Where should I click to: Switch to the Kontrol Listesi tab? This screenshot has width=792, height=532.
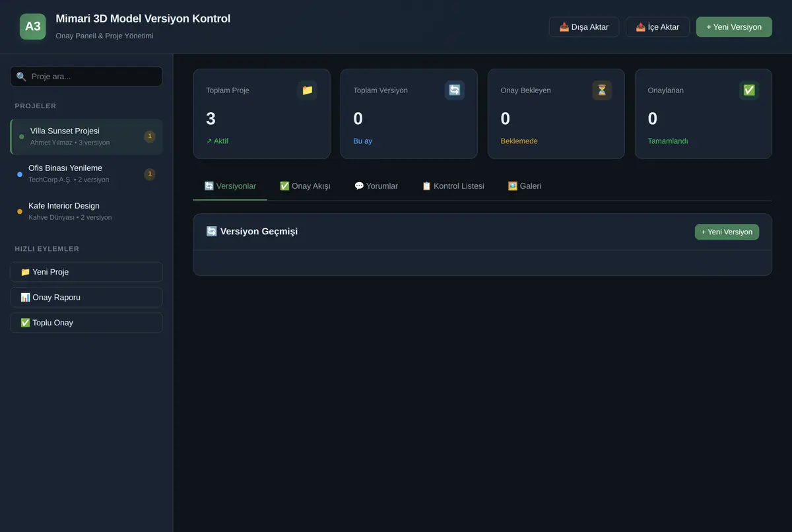[453, 186]
